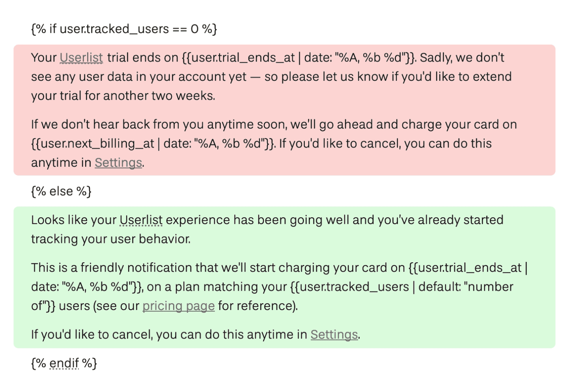Click the Userlist word in green block

click(141, 220)
